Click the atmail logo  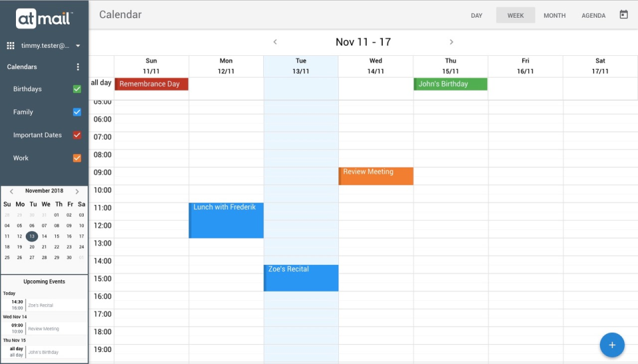tap(44, 19)
